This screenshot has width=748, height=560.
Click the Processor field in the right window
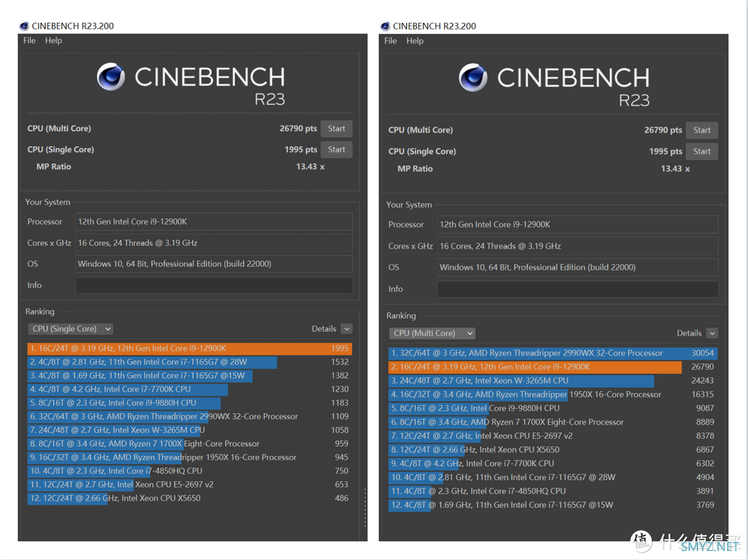[577, 224]
